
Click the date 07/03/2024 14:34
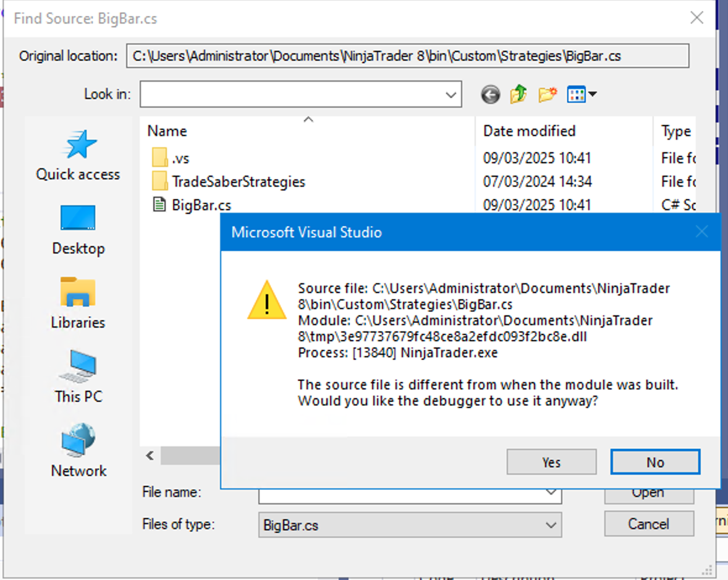(x=537, y=182)
